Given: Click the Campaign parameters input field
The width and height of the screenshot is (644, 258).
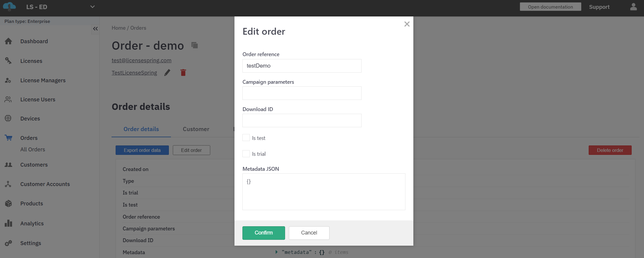Looking at the screenshot, I should point(302,93).
